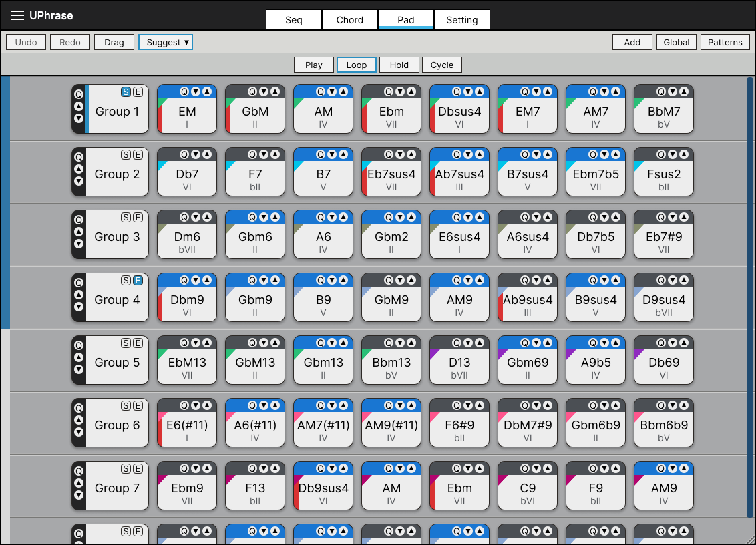Click the Add button
The width and height of the screenshot is (756, 545).
(632, 43)
